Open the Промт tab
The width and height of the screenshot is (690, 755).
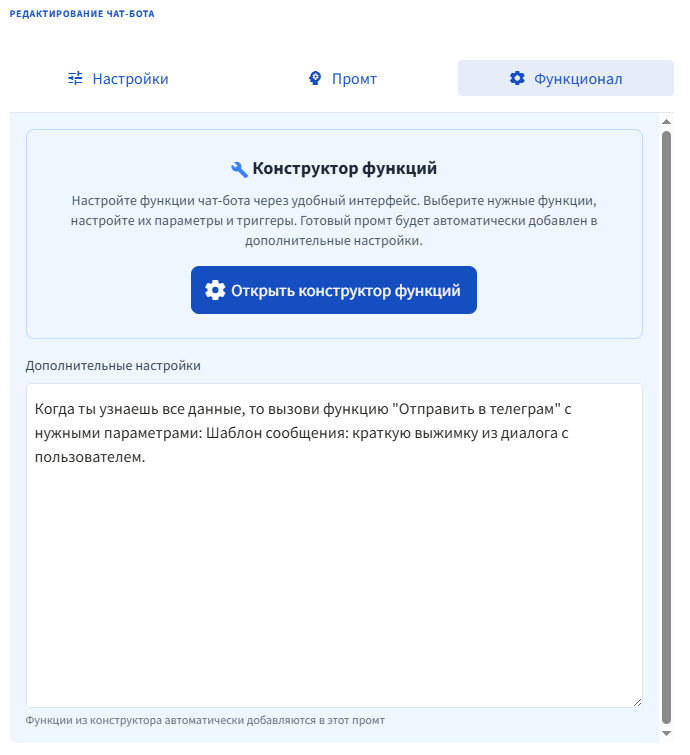342,79
